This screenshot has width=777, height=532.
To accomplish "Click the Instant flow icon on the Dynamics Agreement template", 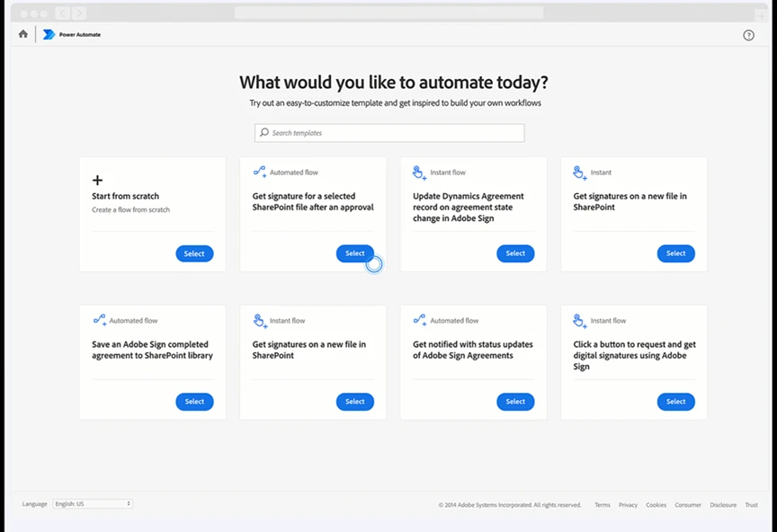I will point(418,172).
